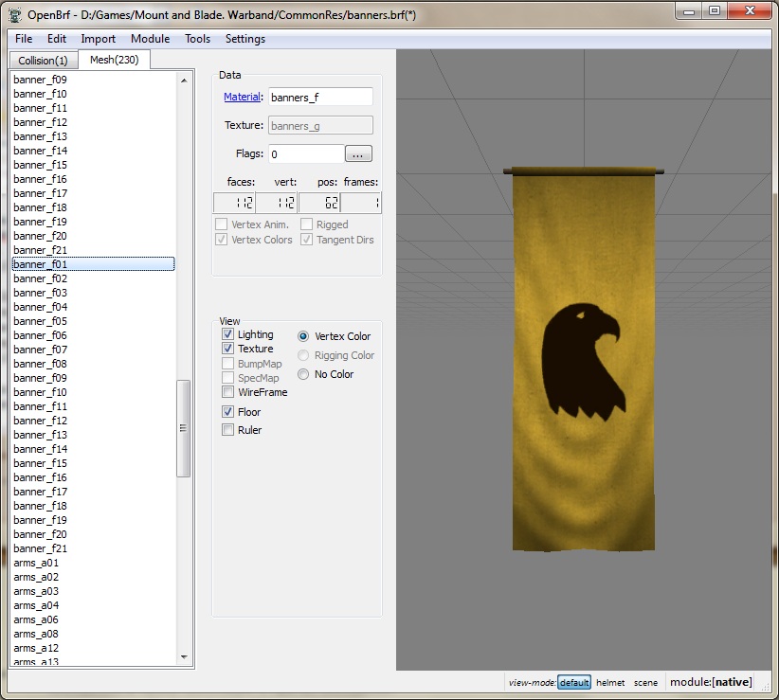Select banner_f03 in the mesh list
This screenshot has width=779, height=700.
pos(94,293)
